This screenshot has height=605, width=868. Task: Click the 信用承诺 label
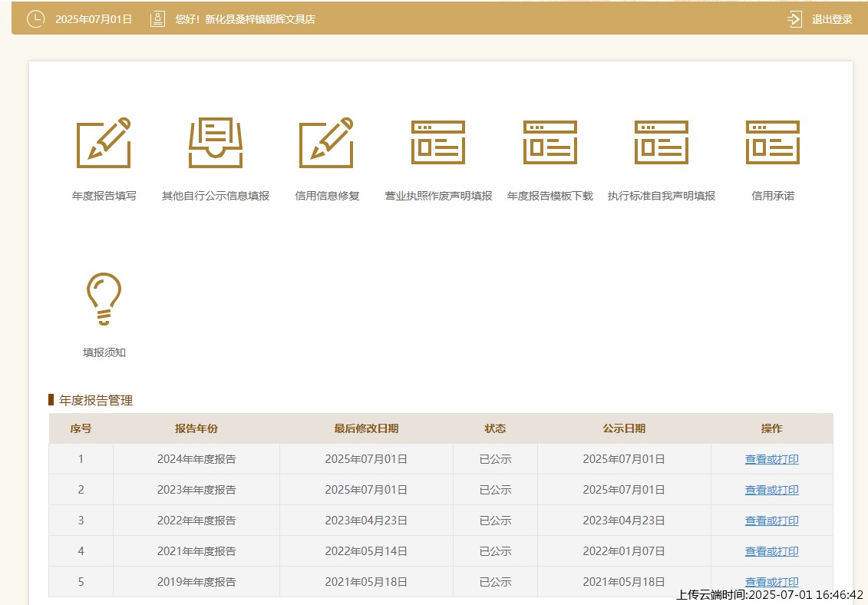[x=773, y=196]
